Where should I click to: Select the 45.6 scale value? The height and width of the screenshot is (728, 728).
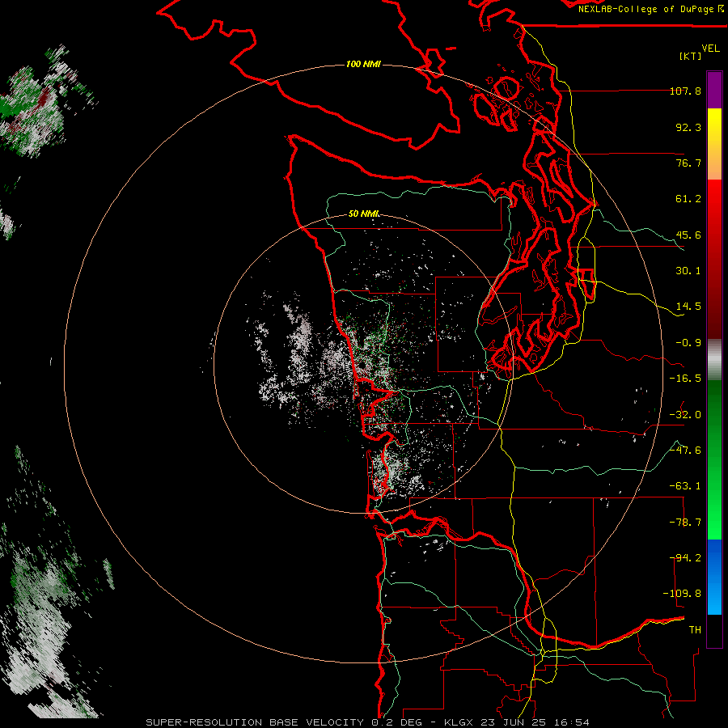(688, 235)
